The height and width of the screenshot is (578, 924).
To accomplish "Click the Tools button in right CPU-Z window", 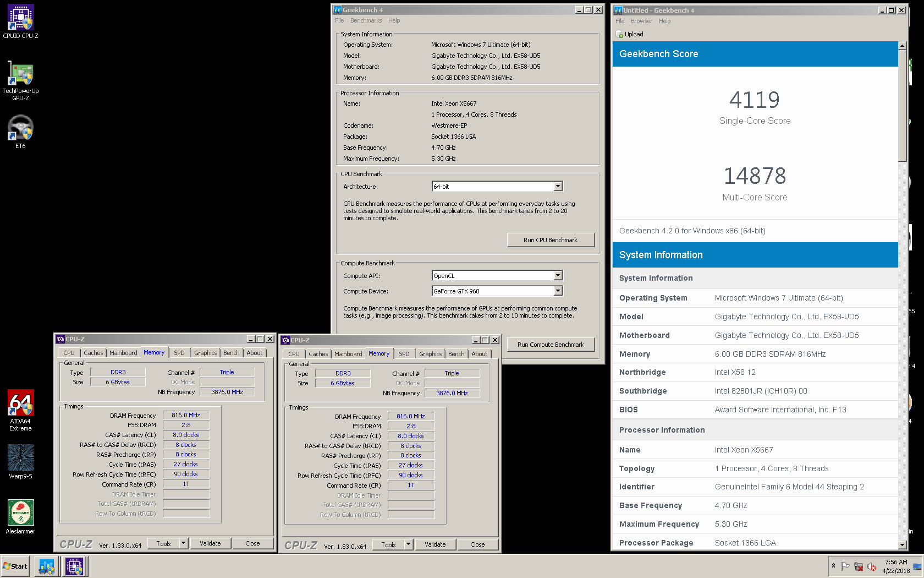I will (x=388, y=544).
